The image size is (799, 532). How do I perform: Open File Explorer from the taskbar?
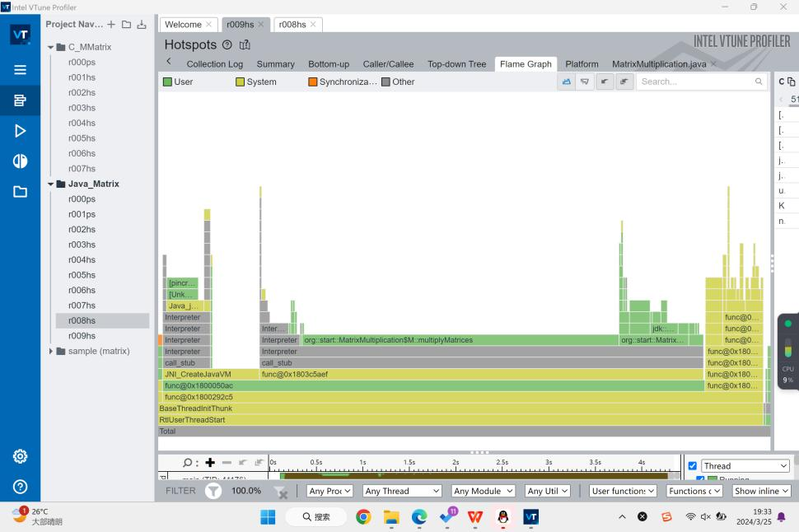[x=391, y=516]
